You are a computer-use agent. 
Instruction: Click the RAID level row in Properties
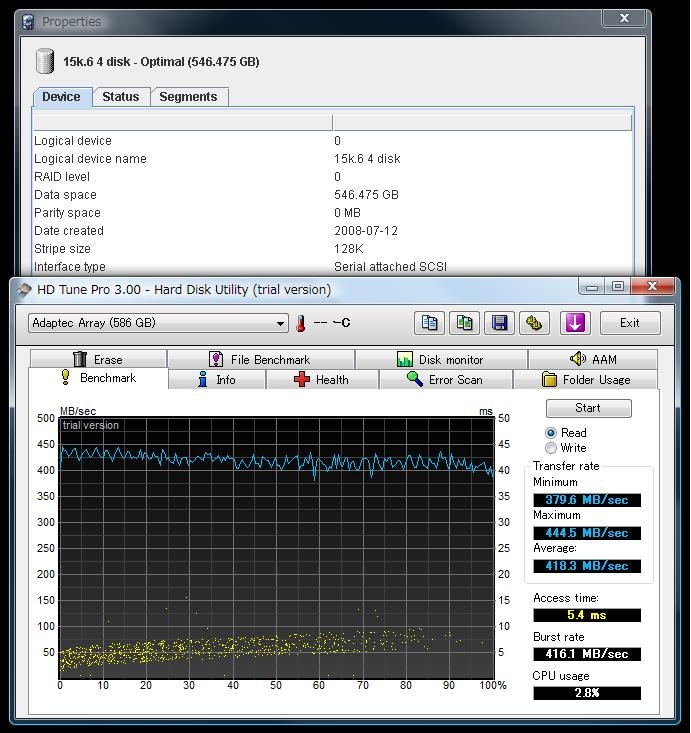(x=332, y=177)
